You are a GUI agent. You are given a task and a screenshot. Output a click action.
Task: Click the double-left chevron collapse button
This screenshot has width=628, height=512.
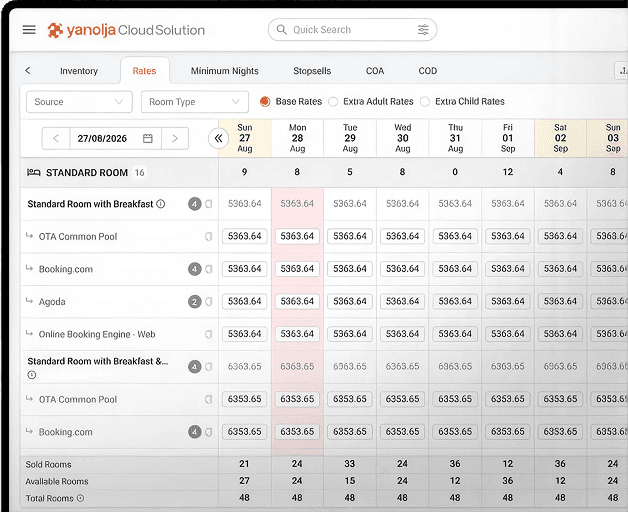(218, 139)
